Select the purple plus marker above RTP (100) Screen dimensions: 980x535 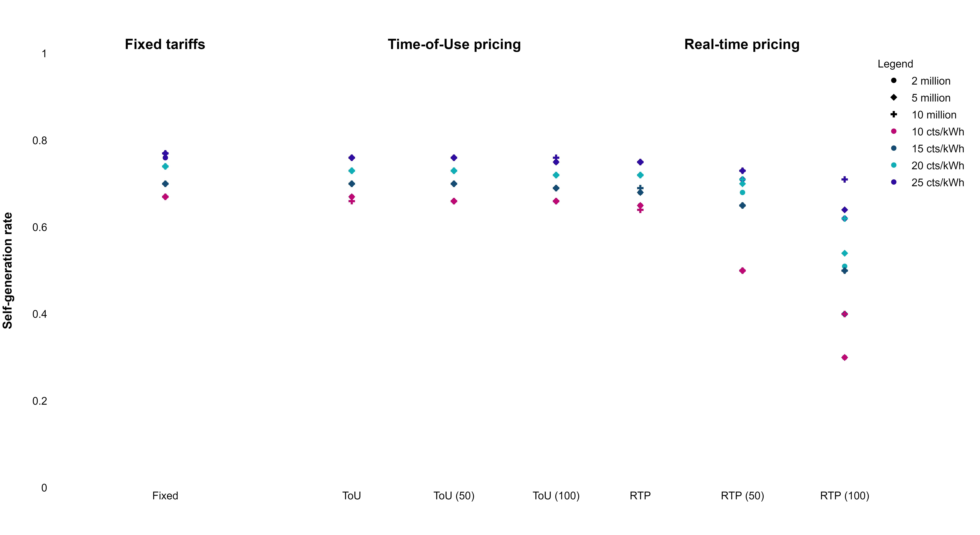coord(845,179)
